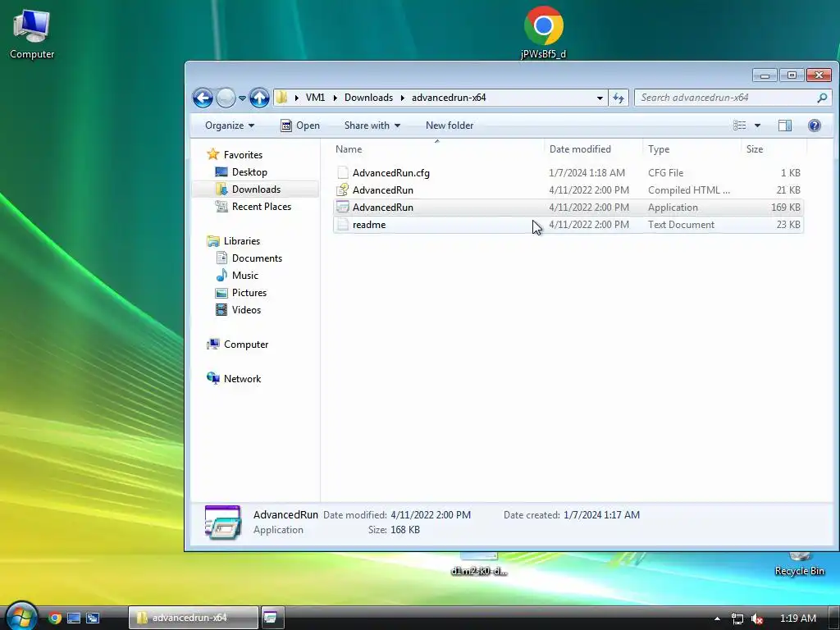Open the Share with menu
Image resolution: width=840 pixels, height=630 pixels.
pos(372,126)
